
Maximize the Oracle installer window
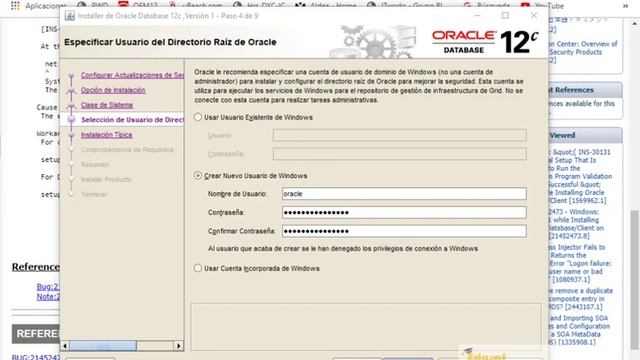pyautogui.click(x=505, y=16)
